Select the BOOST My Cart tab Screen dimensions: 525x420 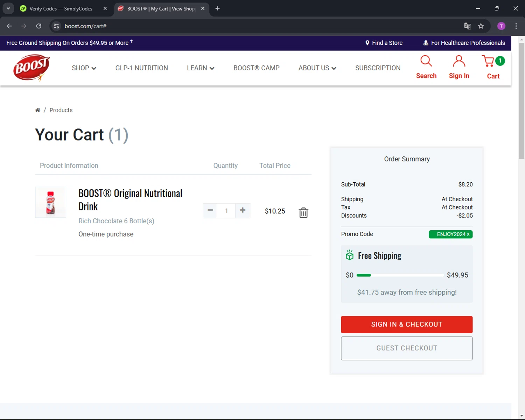pyautogui.click(x=161, y=8)
